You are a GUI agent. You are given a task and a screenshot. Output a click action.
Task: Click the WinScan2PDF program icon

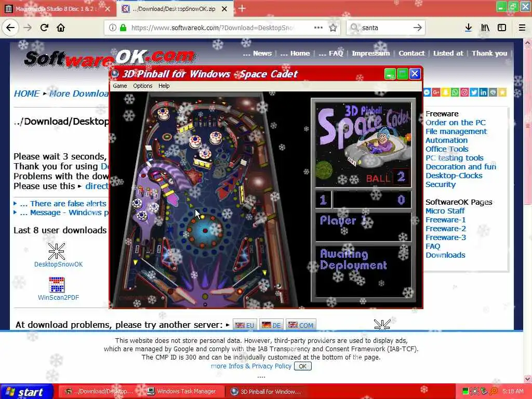click(57, 285)
